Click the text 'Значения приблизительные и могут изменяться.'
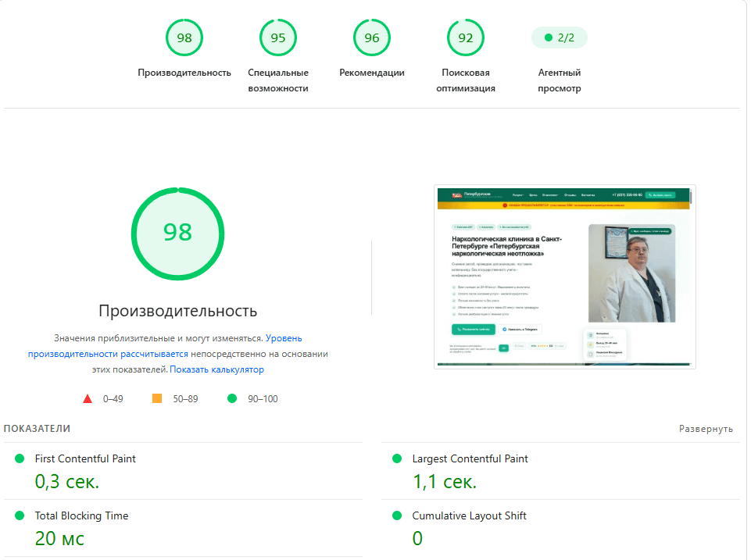 [x=159, y=338]
